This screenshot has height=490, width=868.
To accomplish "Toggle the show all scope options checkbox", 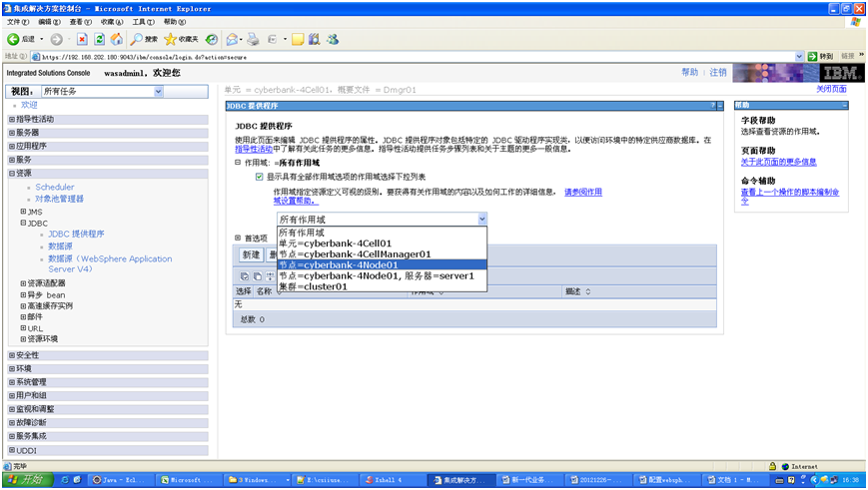I will click(x=259, y=177).
